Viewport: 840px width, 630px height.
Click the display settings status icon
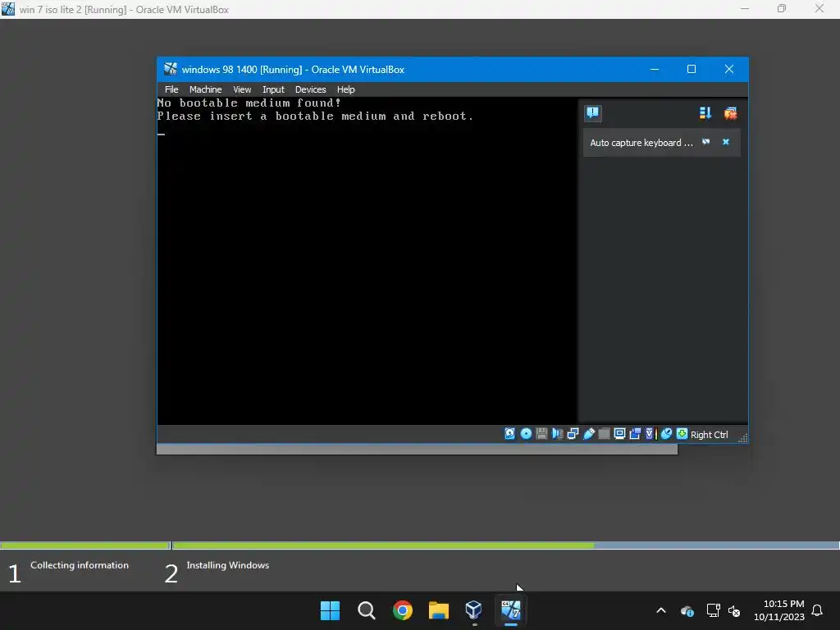(x=619, y=434)
